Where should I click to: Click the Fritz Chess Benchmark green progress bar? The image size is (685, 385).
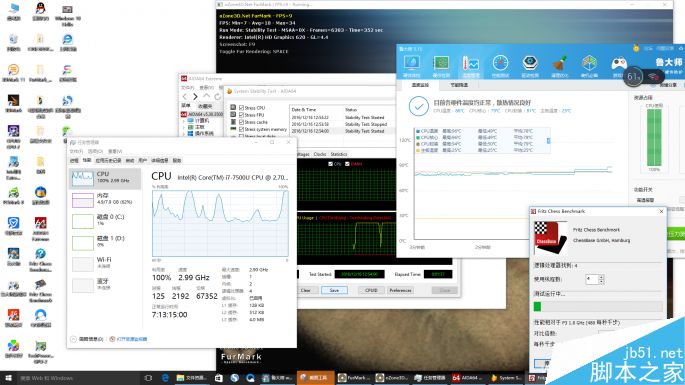(x=598, y=307)
